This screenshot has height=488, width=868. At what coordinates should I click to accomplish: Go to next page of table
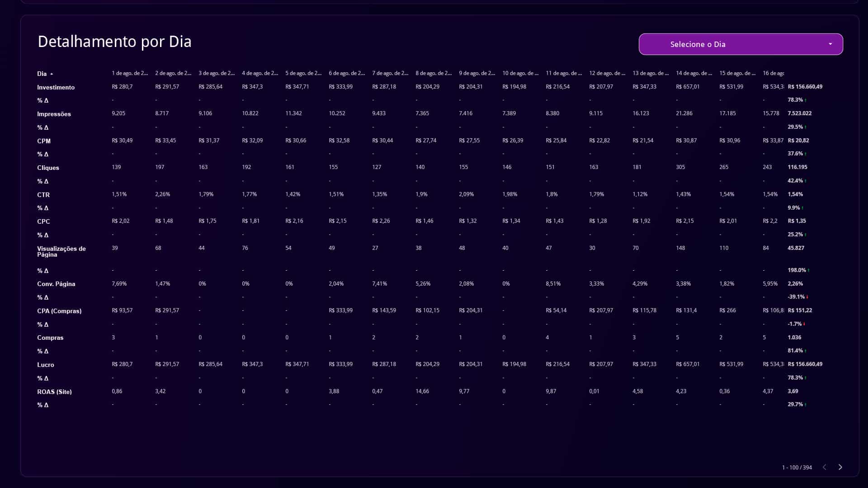pyautogui.click(x=840, y=467)
